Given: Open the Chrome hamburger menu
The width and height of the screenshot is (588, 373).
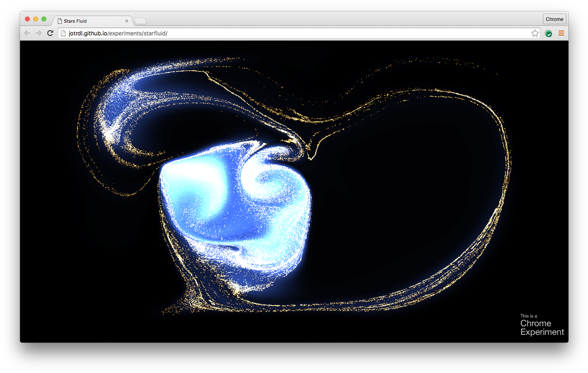Looking at the screenshot, I should click(x=561, y=33).
